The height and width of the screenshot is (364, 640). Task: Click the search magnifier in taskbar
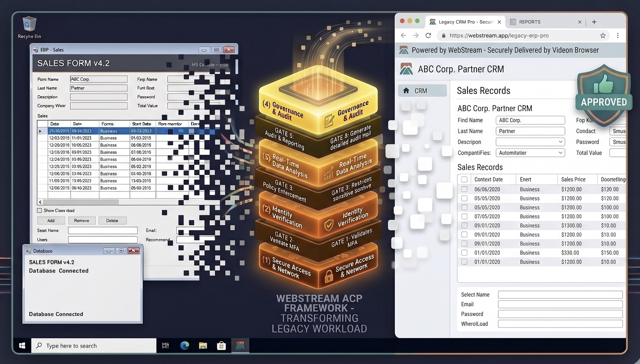click(x=39, y=345)
